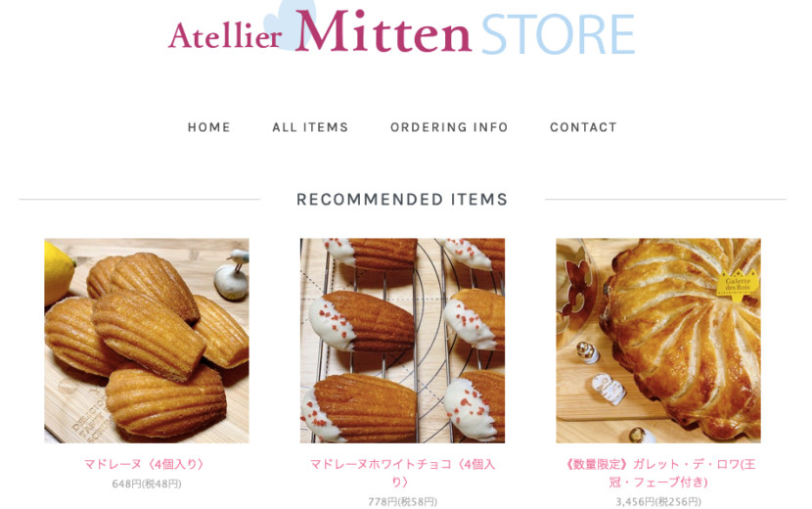Click the ガレット・デ・ロワ product title link
Image resolution: width=812 pixels, height=509 pixels.
pyautogui.click(x=658, y=473)
